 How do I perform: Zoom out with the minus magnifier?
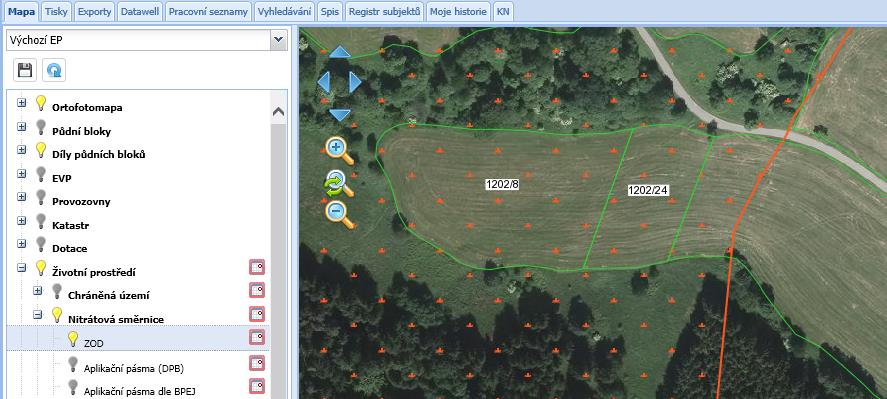coord(339,214)
